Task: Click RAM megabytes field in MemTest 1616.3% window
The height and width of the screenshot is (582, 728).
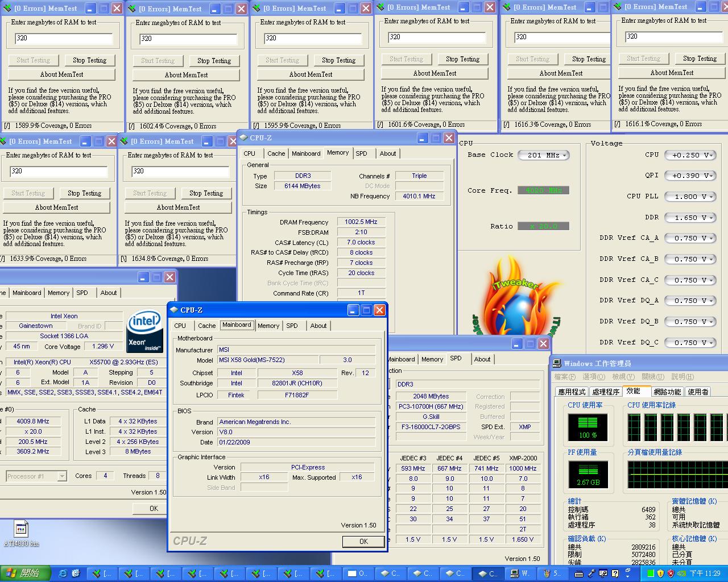Action: click(563, 37)
